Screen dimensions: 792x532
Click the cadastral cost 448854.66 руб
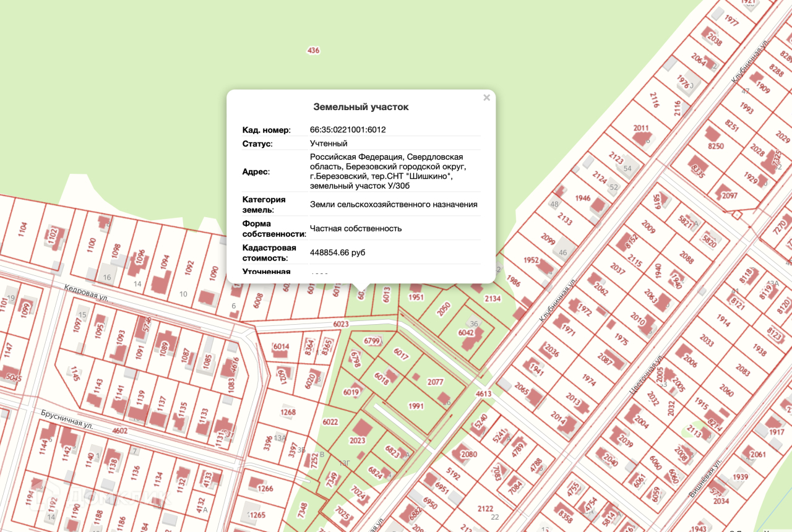338,252
